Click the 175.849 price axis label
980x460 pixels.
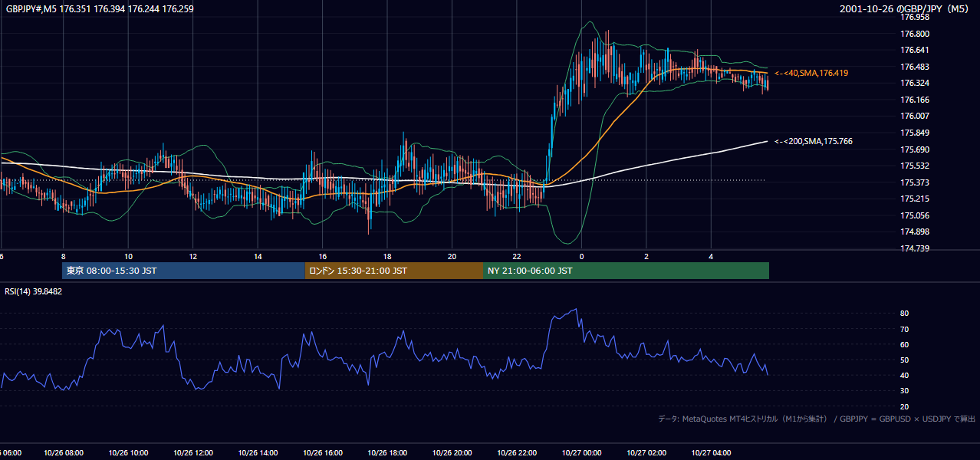(x=915, y=133)
